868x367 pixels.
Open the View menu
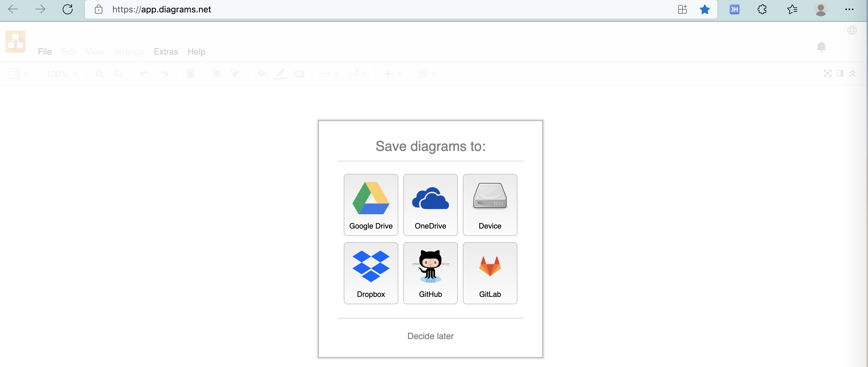point(95,52)
